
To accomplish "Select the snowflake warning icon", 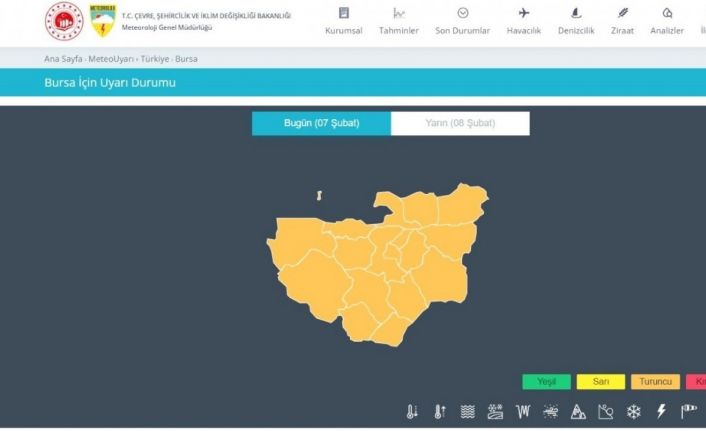I will 634,411.
